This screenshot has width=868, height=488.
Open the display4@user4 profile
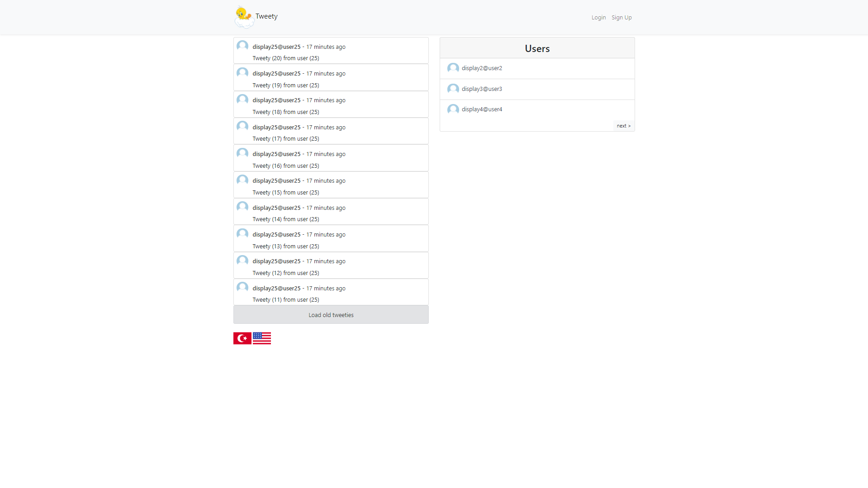click(x=482, y=109)
